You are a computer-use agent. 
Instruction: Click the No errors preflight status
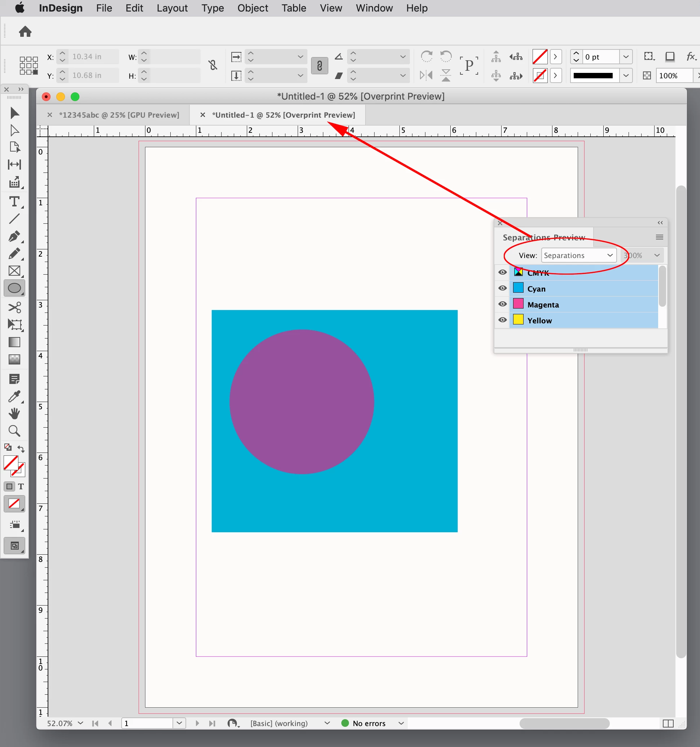coord(369,723)
